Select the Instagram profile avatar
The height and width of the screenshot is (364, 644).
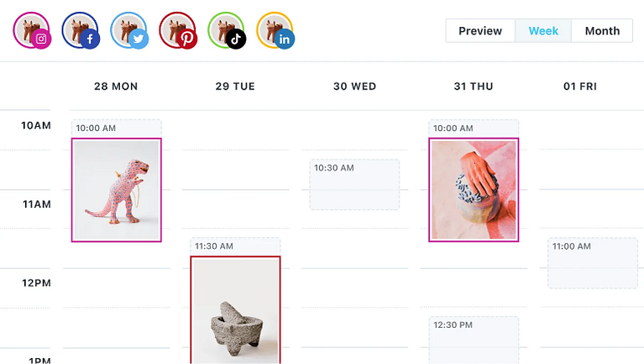point(32,30)
